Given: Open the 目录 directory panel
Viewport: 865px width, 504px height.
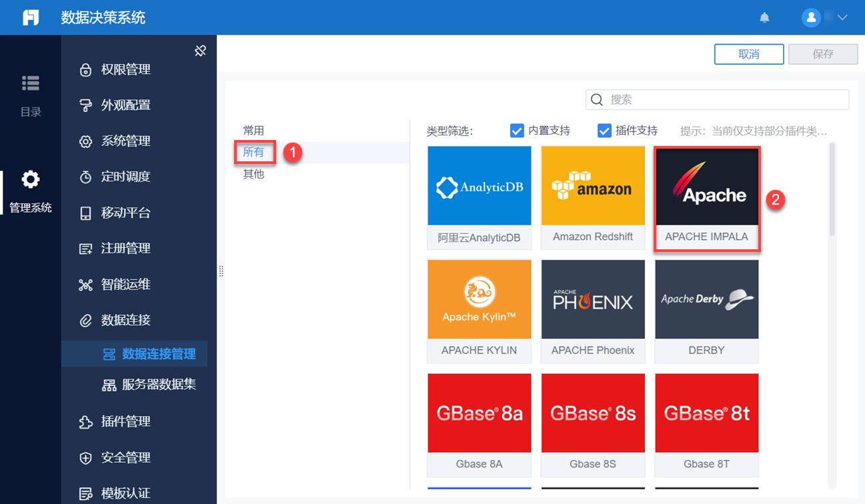Looking at the screenshot, I should tap(31, 96).
